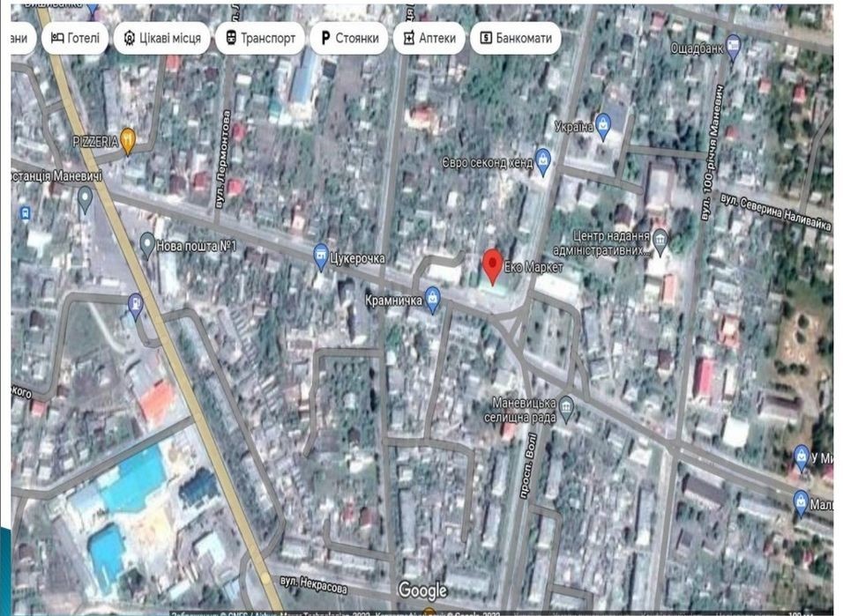Show Банкомати on the map
The image size is (843, 616).
(516, 38)
